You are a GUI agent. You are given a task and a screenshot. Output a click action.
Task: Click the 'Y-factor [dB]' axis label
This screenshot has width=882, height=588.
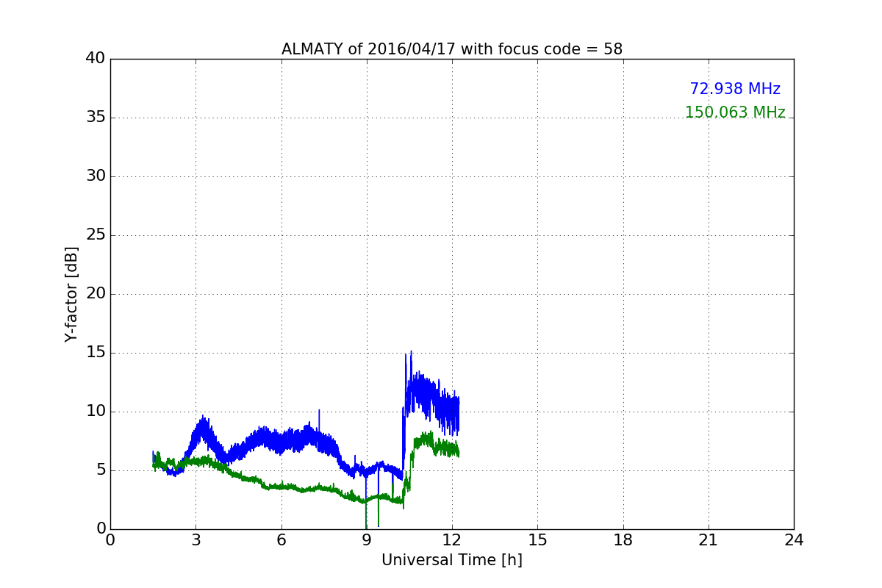tap(71, 294)
